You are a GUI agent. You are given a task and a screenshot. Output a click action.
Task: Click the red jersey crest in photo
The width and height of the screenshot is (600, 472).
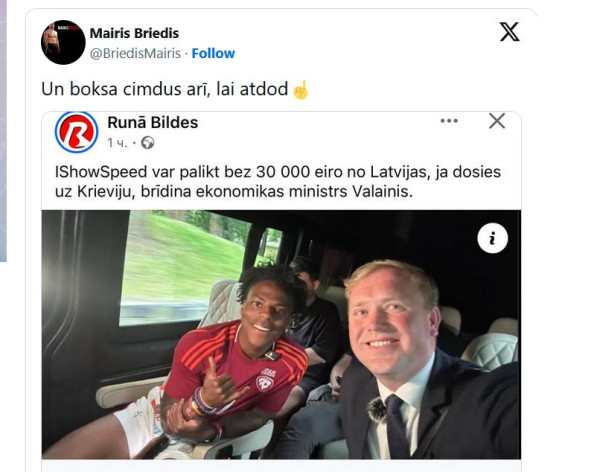pos(265,383)
